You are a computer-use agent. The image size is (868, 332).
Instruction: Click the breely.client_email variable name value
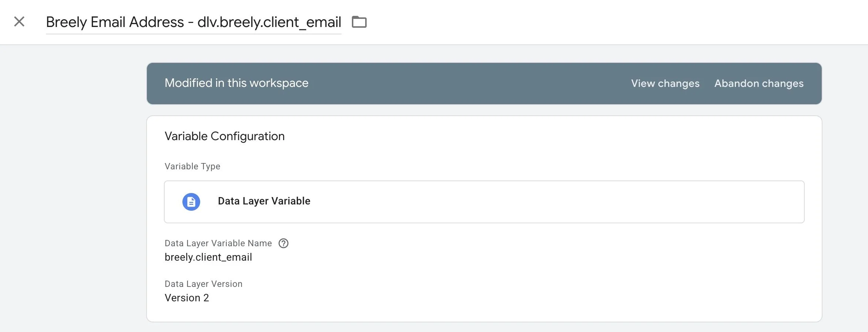tap(208, 257)
